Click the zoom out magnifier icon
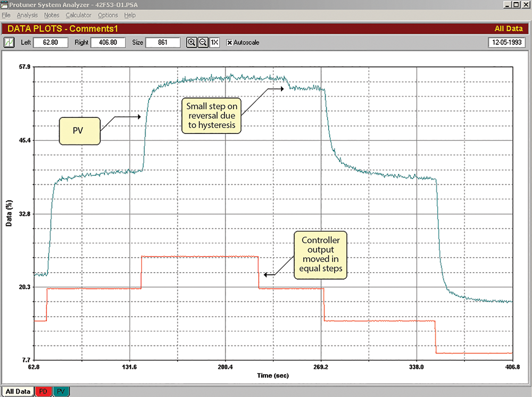 coord(203,43)
